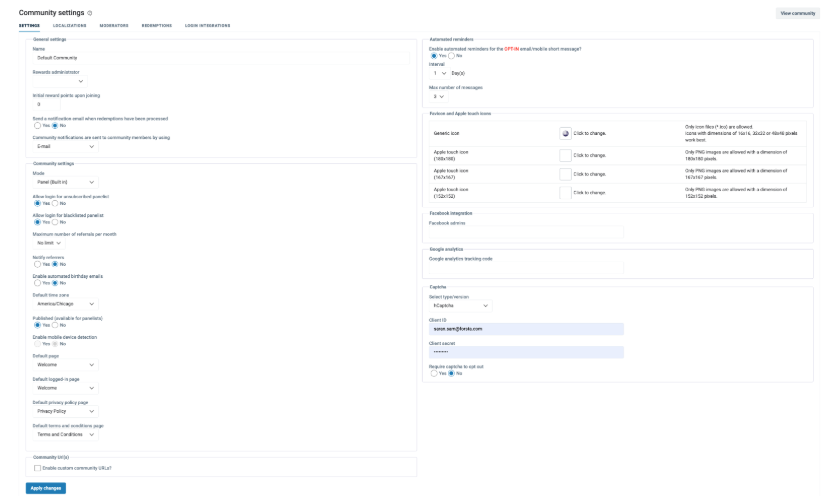Switch to the Localizations tab

pos(69,25)
